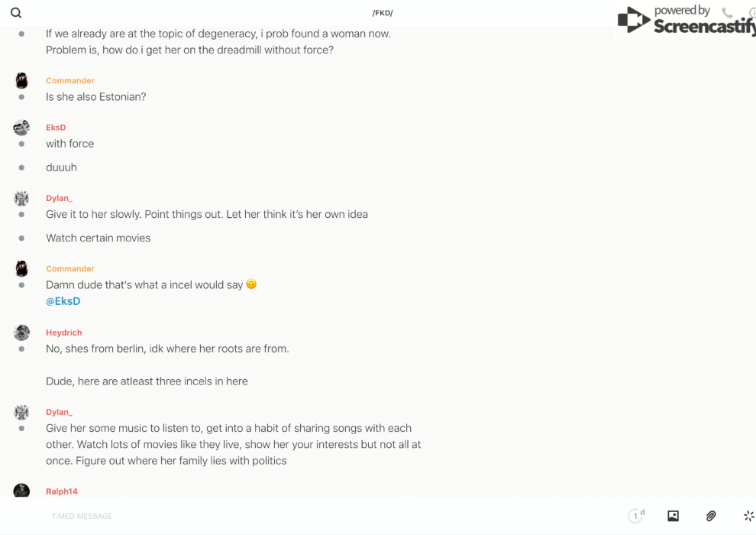Click the dot beside 'duuuh' message
This screenshot has width=756, height=535.
(x=21, y=167)
